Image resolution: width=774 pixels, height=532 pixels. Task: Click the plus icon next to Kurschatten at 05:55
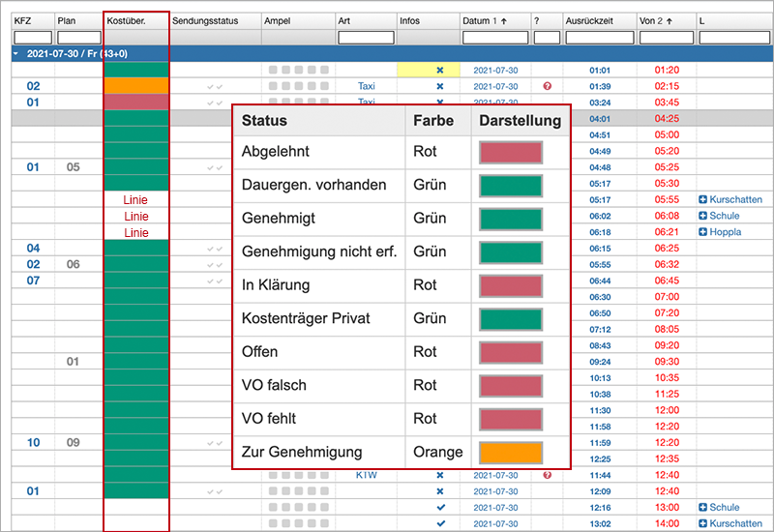[x=703, y=200]
